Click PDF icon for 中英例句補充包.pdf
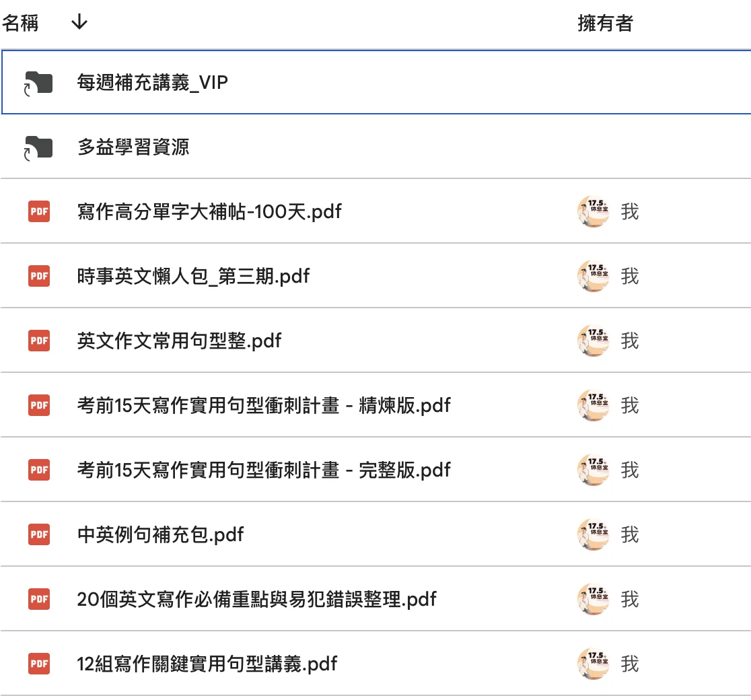 coord(39,535)
